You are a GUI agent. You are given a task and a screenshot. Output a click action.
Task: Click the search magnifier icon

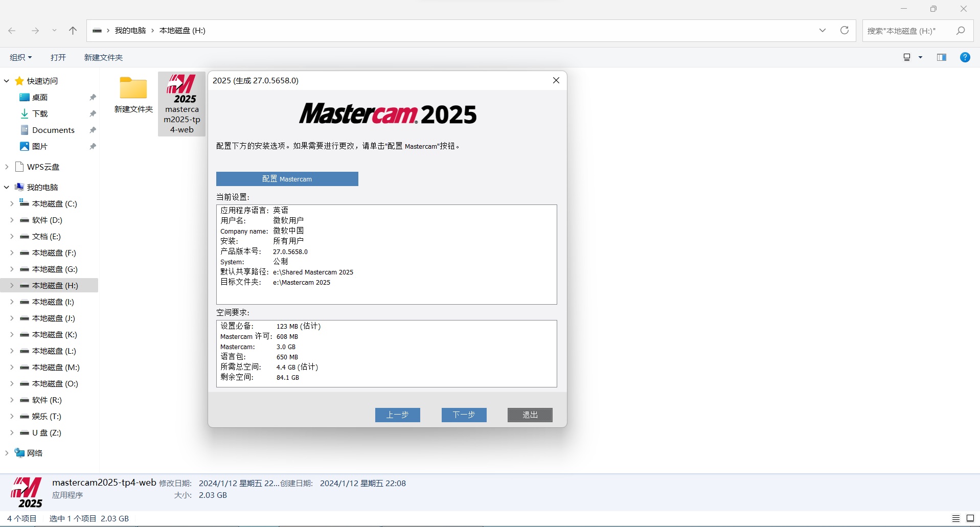961,31
